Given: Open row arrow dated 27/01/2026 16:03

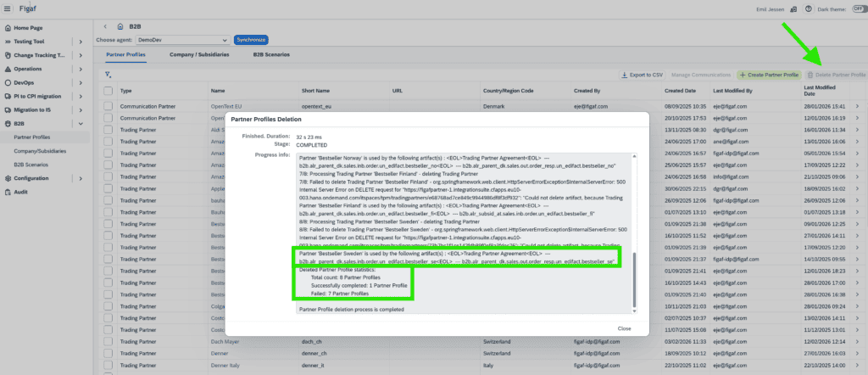Looking at the screenshot, I should pyautogui.click(x=858, y=354).
